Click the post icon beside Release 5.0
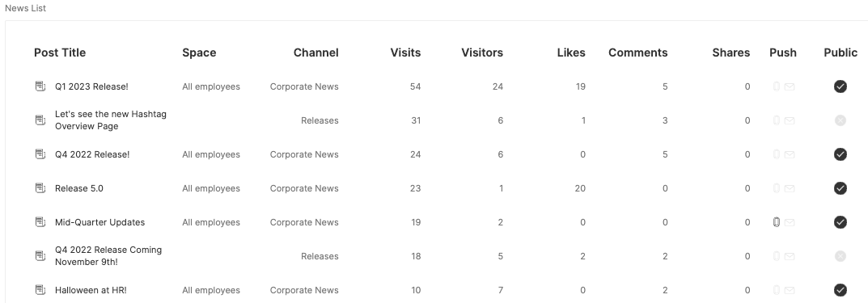 tap(40, 188)
